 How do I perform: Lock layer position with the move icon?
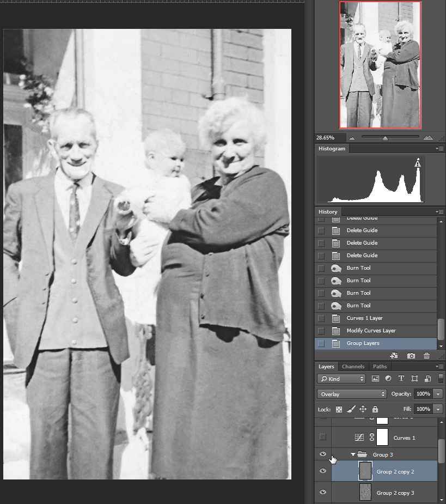[363, 409]
